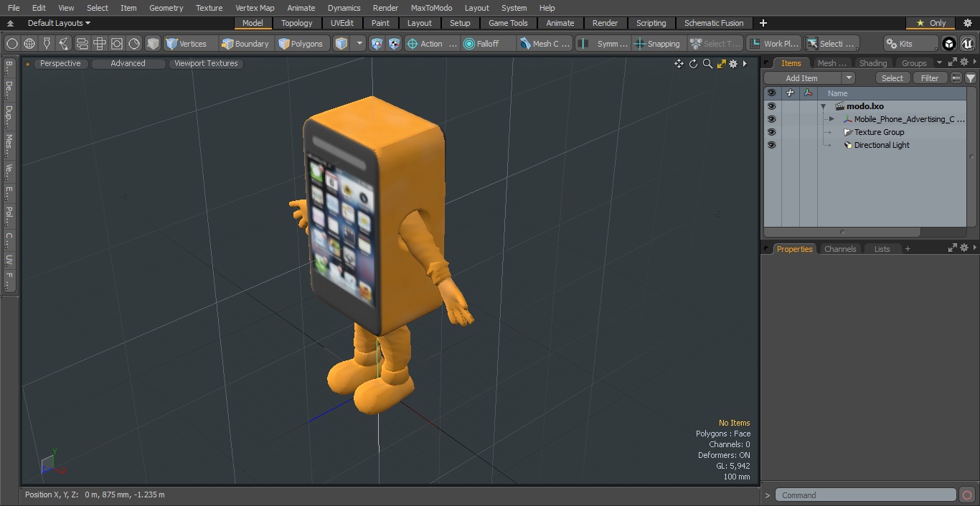Viewport: 980px width, 506px height.
Task: Maximize the viewport with the orange arrows icon
Action: (x=722, y=64)
